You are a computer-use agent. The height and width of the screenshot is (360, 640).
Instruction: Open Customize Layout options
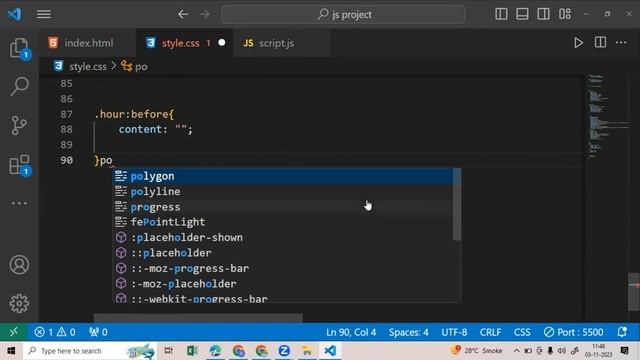(565, 14)
